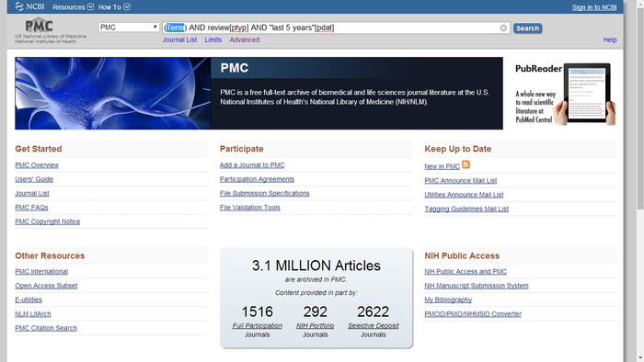Open PMC Citation Search link

tap(46, 328)
